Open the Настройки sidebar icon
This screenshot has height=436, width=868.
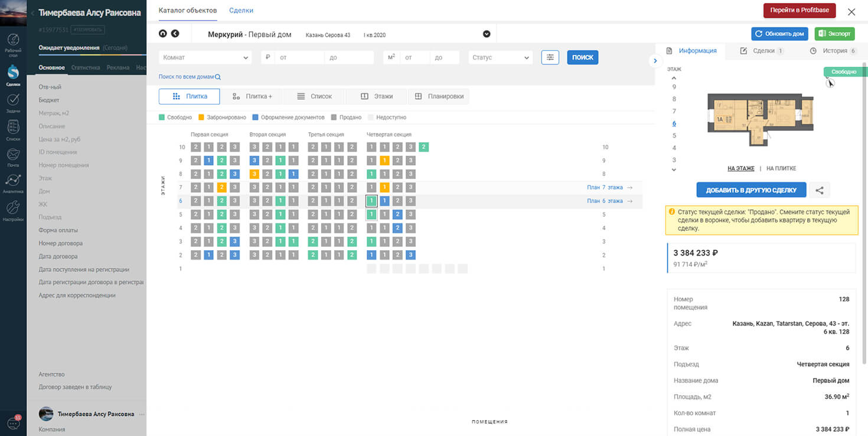[x=13, y=211]
